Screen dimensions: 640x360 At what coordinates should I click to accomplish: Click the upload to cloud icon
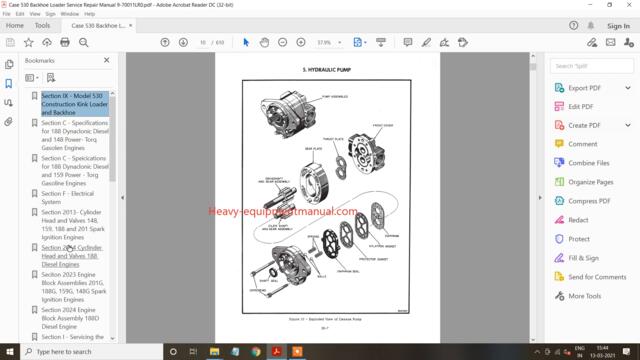[47, 42]
